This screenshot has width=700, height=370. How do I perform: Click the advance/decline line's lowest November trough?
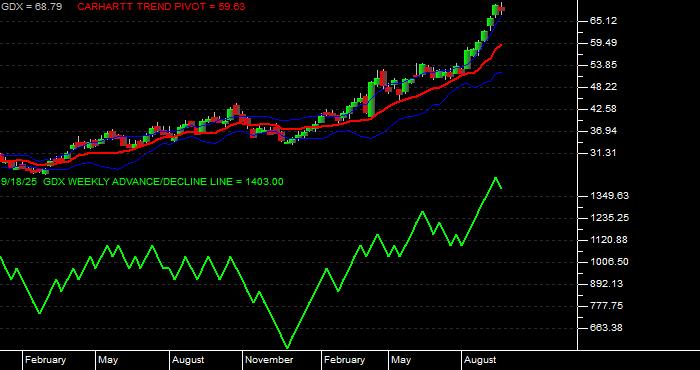point(288,347)
